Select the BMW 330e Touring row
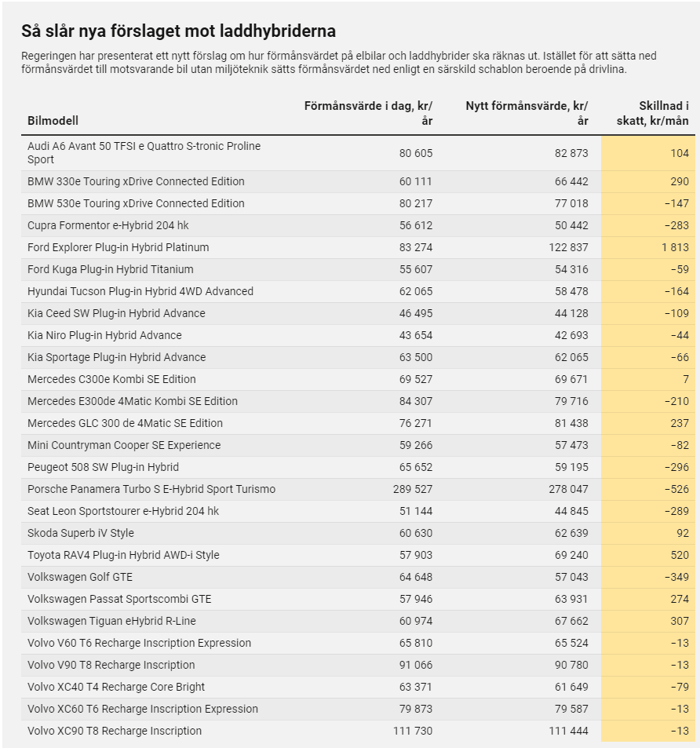The width and height of the screenshot is (700, 748). coord(358,182)
